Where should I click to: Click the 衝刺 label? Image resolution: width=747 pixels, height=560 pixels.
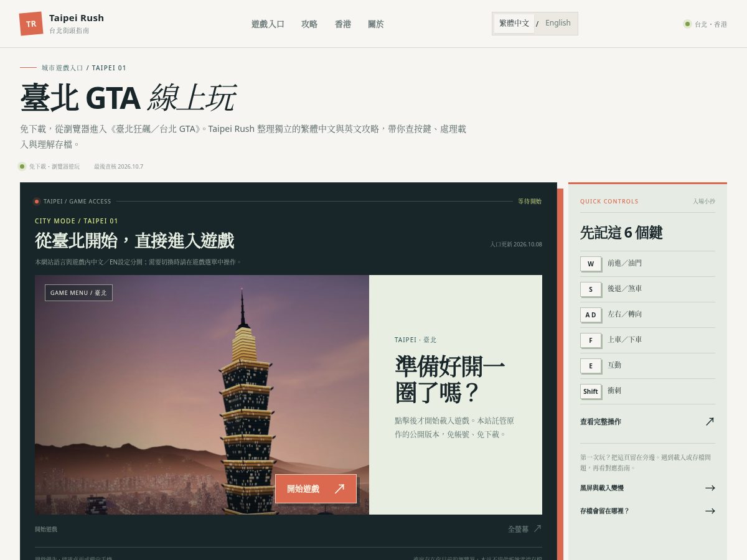coord(614,391)
